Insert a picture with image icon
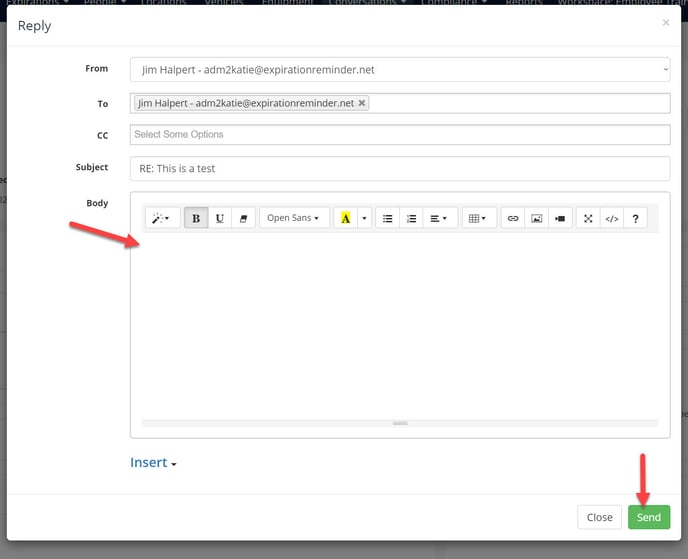This screenshot has width=688, height=559. tap(537, 218)
